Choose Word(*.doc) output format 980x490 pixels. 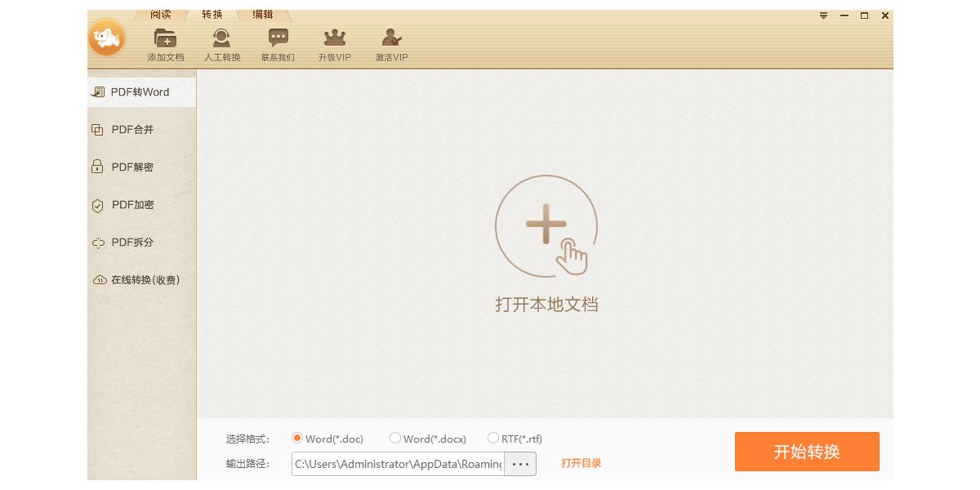pos(297,439)
